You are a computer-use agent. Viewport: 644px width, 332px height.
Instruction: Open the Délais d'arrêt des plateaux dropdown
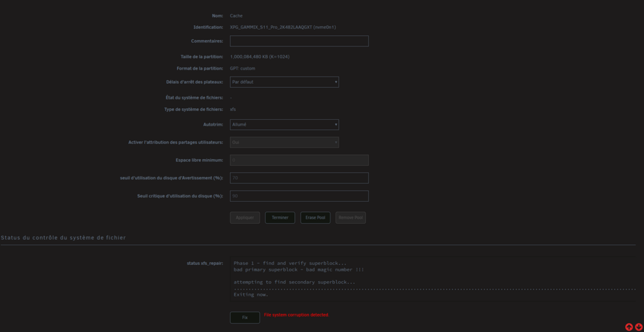tap(284, 82)
